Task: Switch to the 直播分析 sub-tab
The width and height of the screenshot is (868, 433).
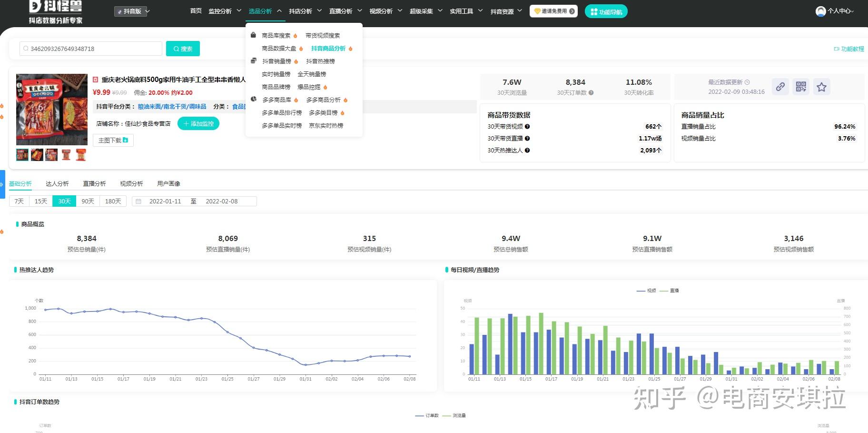Action: pyautogui.click(x=94, y=184)
